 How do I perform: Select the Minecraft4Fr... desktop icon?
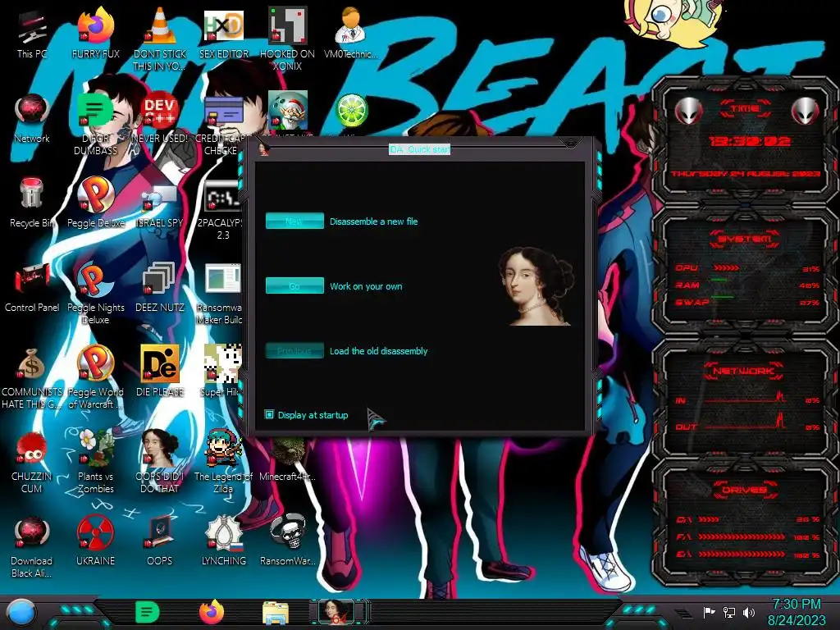click(x=288, y=459)
